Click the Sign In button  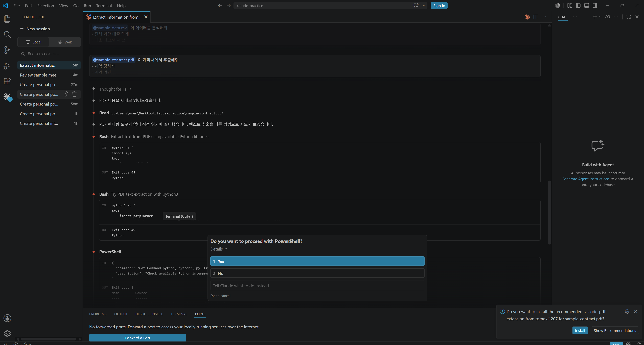pos(439,6)
